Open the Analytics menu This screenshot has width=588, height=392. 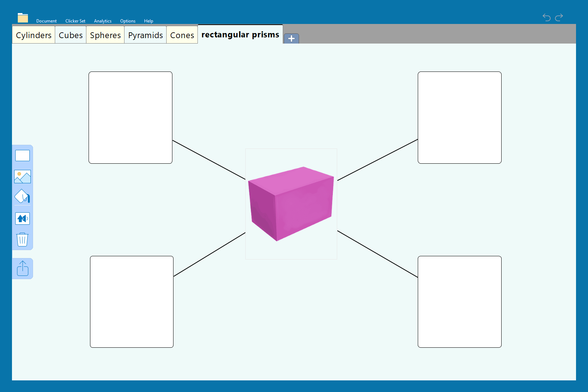pos(103,21)
